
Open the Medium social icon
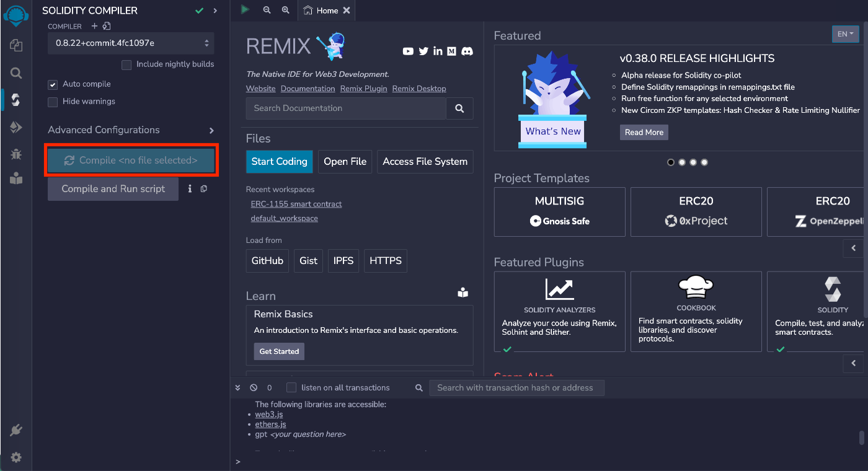point(451,51)
